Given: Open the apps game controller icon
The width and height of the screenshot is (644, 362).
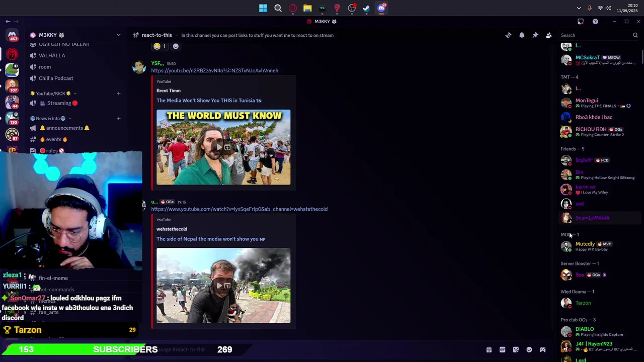Looking at the screenshot, I should pyautogui.click(x=542, y=349).
